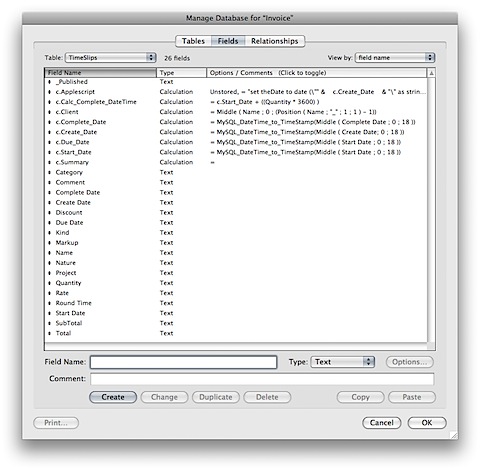This screenshot has height=470, width=480.
Task: Click the Field Name text input
Action: point(184,362)
